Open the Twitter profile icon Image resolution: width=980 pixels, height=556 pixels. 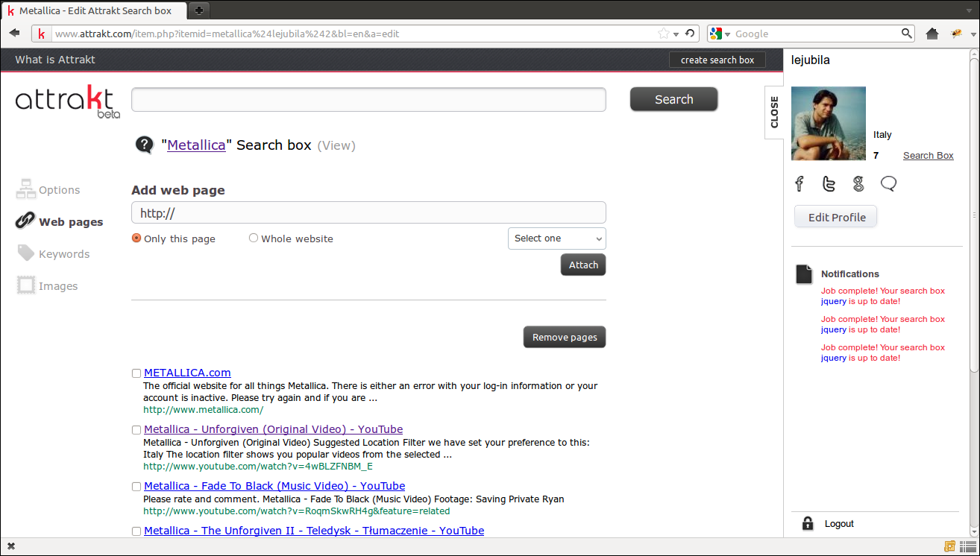(x=829, y=183)
